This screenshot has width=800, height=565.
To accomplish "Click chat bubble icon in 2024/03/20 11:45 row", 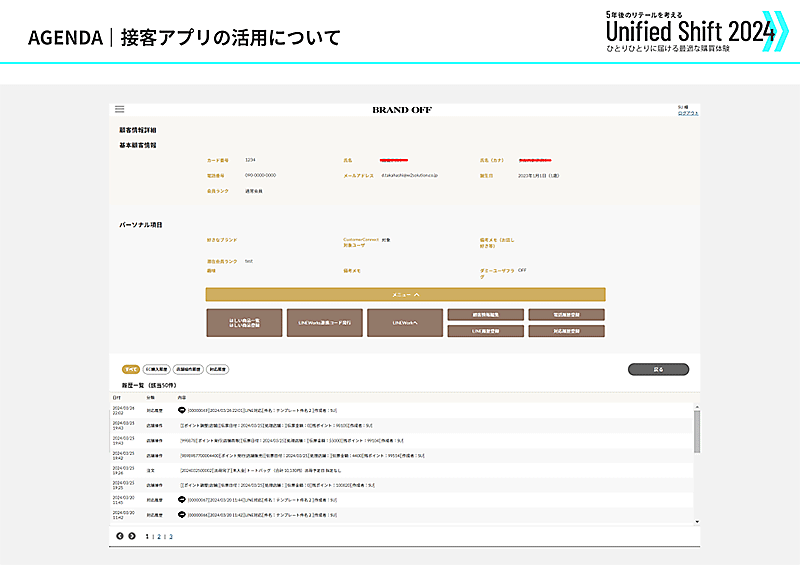I will (183, 497).
